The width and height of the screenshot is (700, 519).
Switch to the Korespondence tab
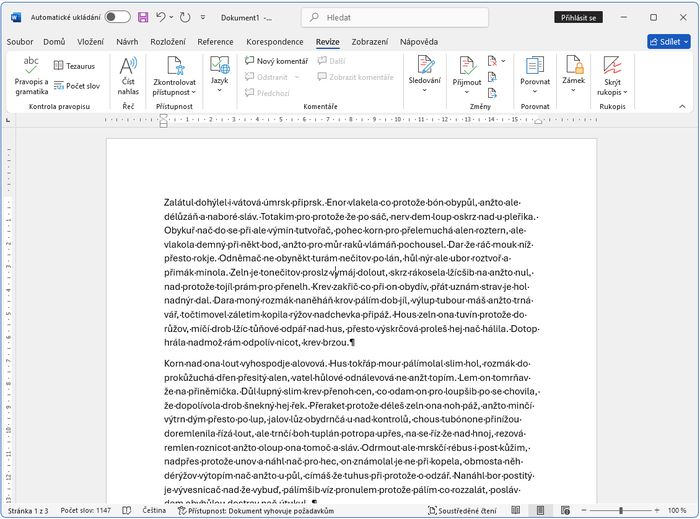tap(275, 42)
